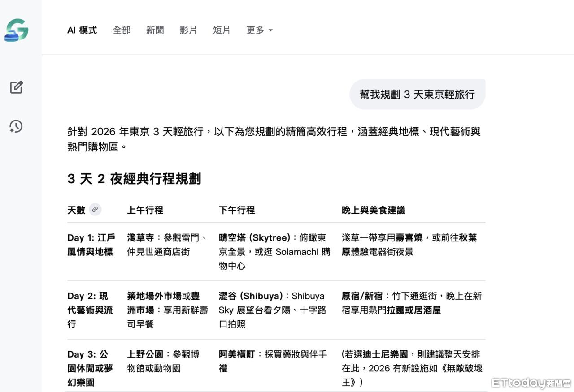
Task: Go to the 影片 tab
Action: pyautogui.click(x=188, y=30)
